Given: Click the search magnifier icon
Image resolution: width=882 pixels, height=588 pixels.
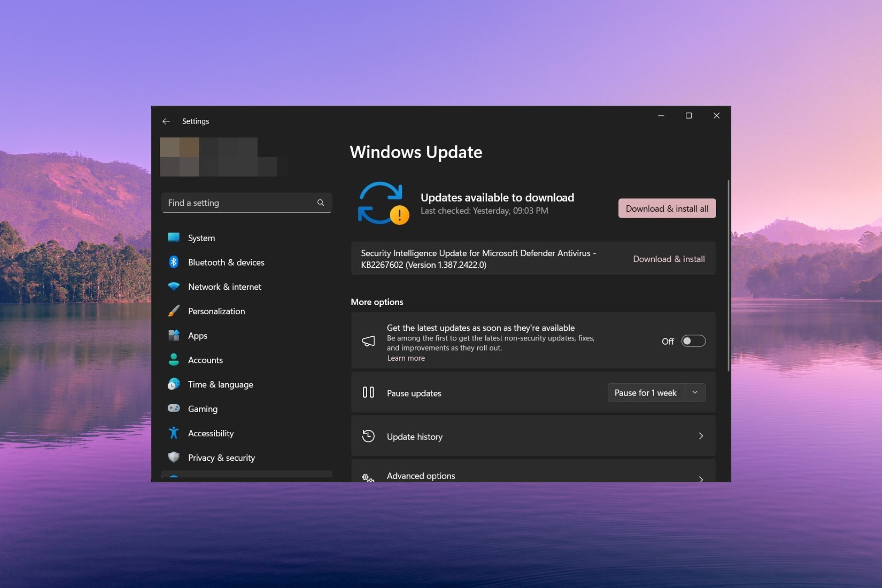Looking at the screenshot, I should [321, 203].
